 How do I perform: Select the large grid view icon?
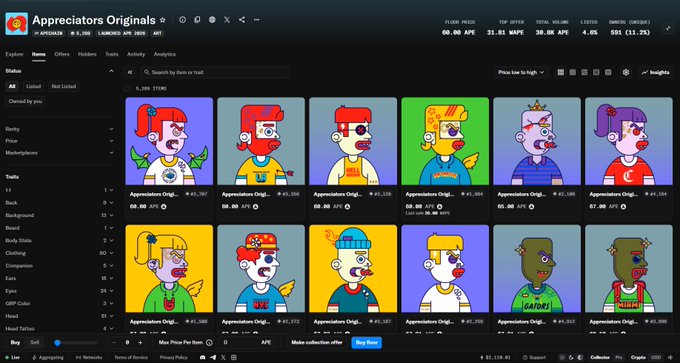560,72
